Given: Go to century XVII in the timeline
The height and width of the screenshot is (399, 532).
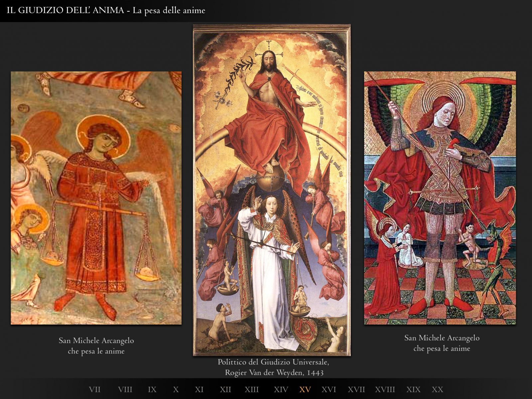Looking at the screenshot, I should point(356,389).
